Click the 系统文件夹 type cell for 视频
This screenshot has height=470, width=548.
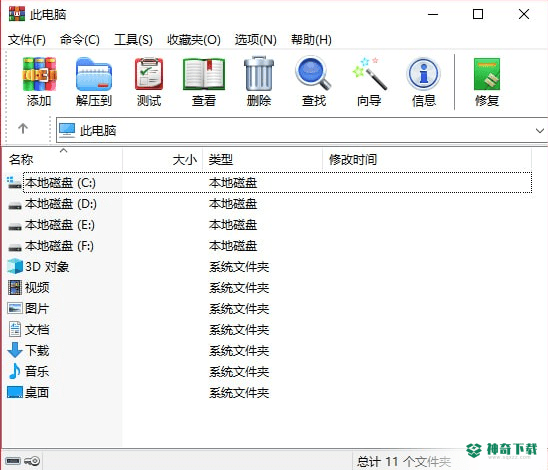pyautogui.click(x=239, y=288)
